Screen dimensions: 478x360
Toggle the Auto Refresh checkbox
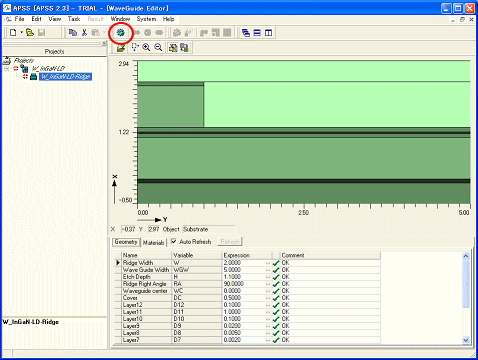[174, 241]
